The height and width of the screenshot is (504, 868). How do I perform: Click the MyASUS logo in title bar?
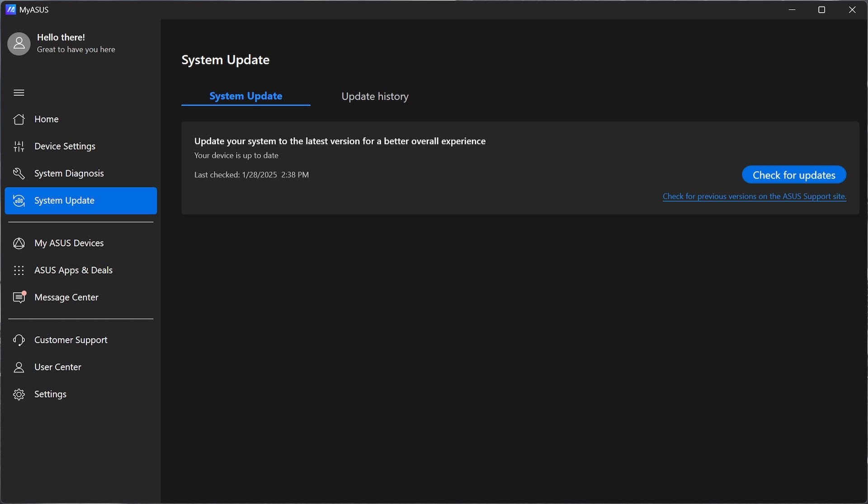click(11, 10)
